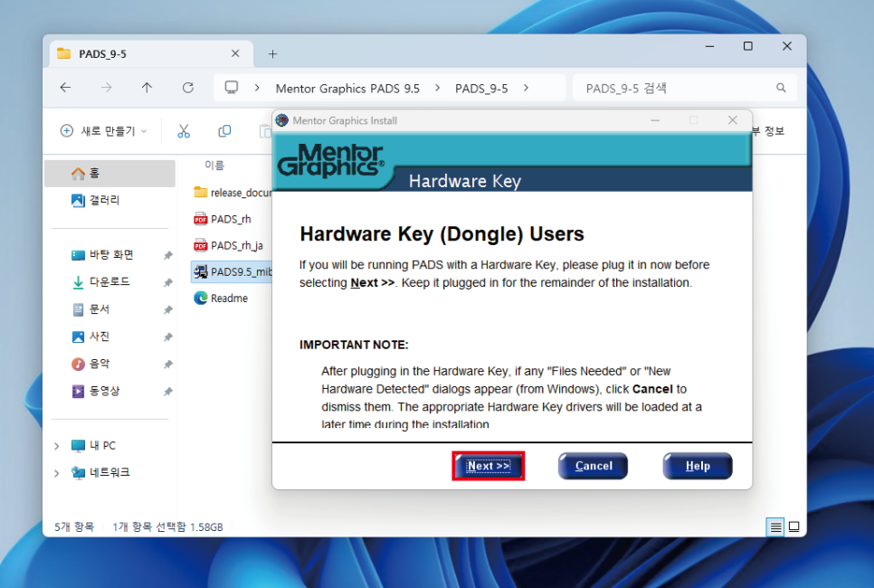Unpin 사진 via its pin icon
This screenshot has height=588, width=874.
167,337
